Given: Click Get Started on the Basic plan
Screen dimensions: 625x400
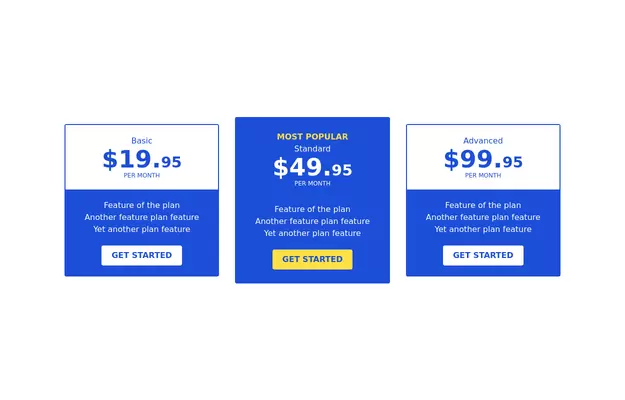Looking at the screenshot, I should (x=141, y=255).
